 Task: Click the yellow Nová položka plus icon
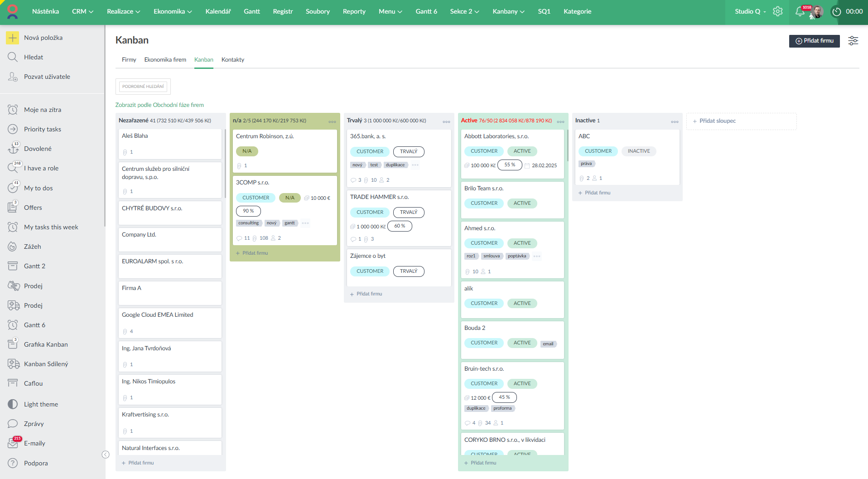click(x=13, y=38)
